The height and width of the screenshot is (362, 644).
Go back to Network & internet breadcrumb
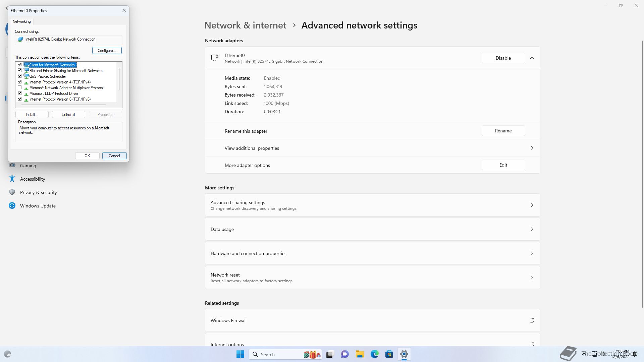tap(245, 25)
